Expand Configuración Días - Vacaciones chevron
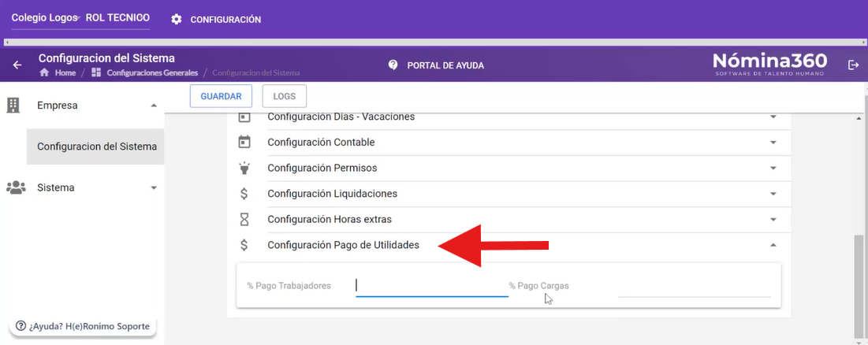 coord(773,117)
